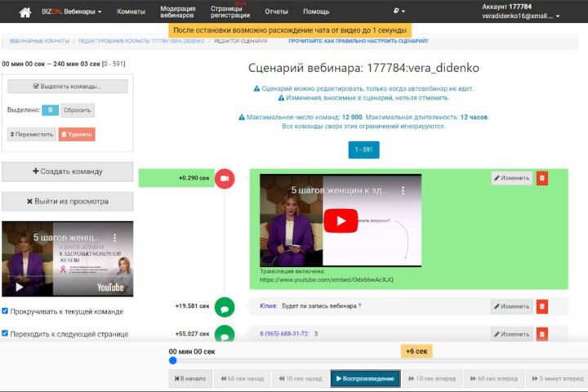This screenshot has width=588, height=392.
Task: Select the 1 - 591 page button
Action: click(x=363, y=149)
